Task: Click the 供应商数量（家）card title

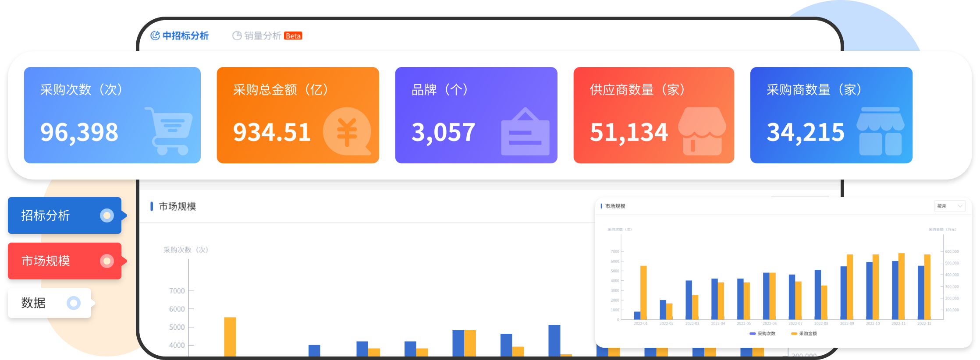Action: pyautogui.click(x=638, y=90)
